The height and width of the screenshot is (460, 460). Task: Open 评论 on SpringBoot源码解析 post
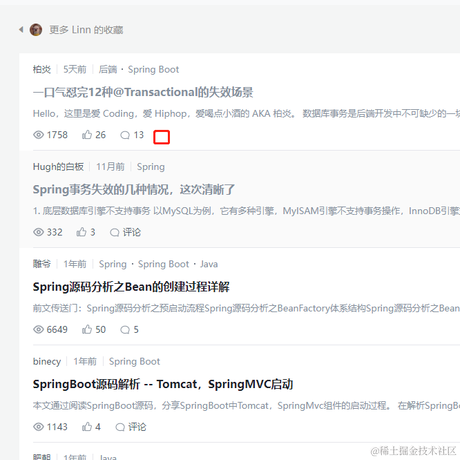point(131,427)
